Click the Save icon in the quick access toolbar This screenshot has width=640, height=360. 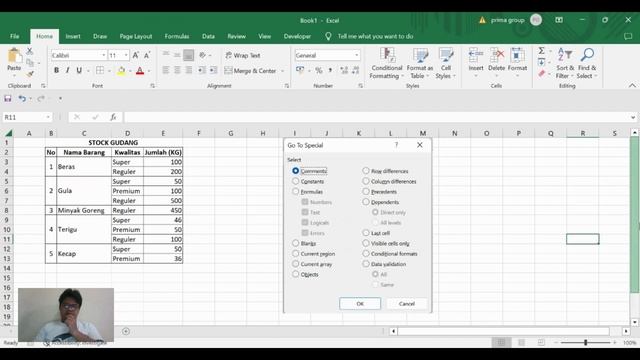(8, 98)
